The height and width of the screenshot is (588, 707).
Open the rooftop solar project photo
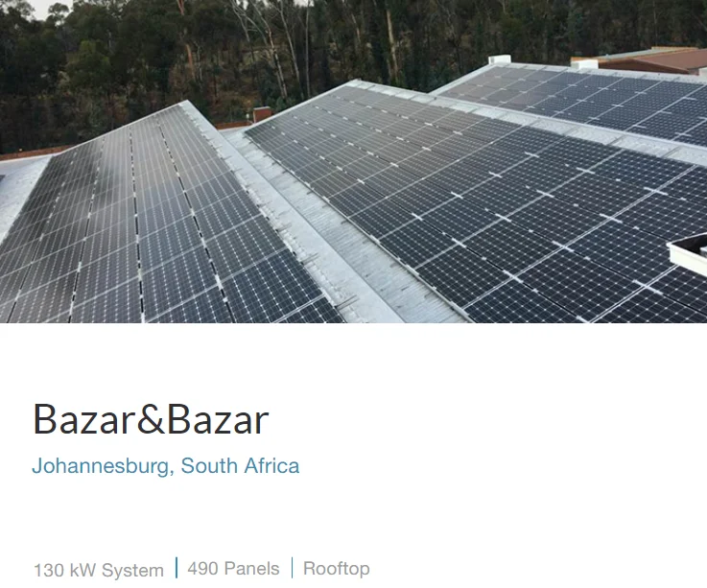[353, 161]
